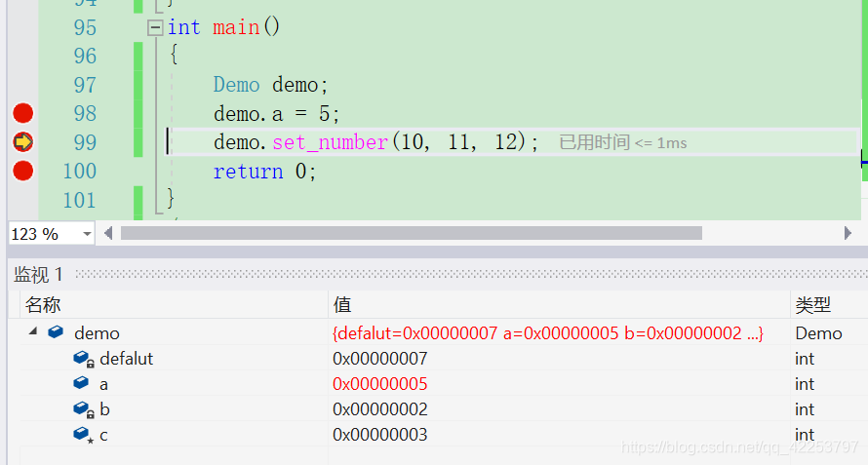Click line number 97 in the gutter

coord(85,85)
